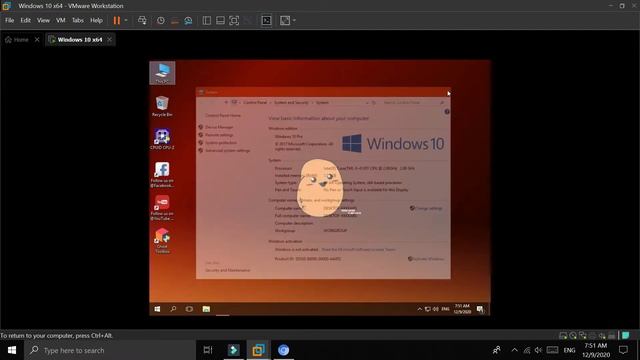Toggle the thumbnail bar view icon
Viewport: 640px width, 360px height.
pyautogui.click(x=220, y=20)
